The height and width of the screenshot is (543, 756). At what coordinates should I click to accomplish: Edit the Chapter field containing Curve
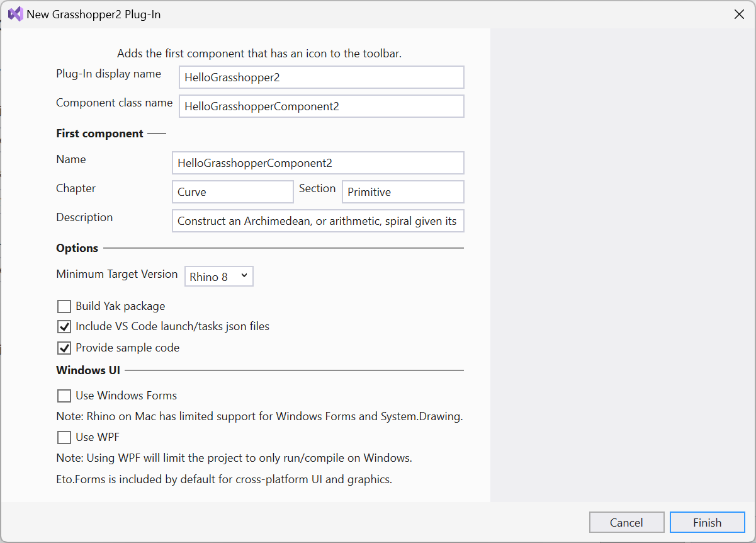[233, 192]
